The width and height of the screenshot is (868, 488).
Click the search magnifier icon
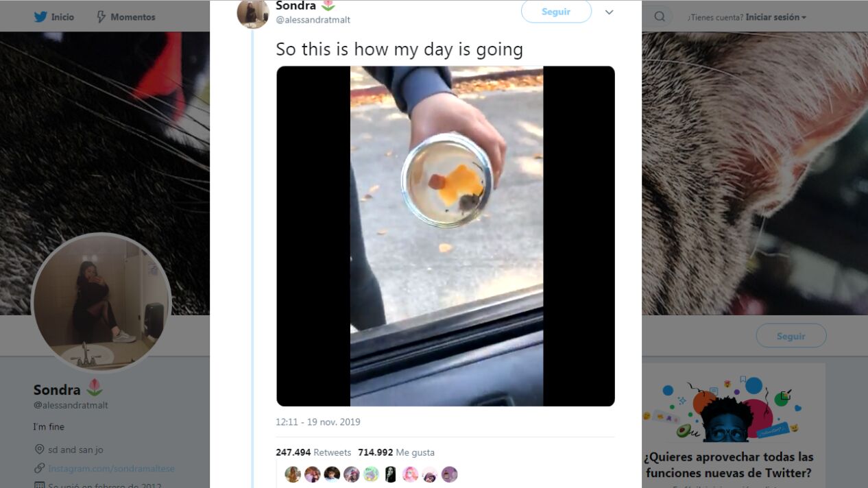tap(660, 17)
